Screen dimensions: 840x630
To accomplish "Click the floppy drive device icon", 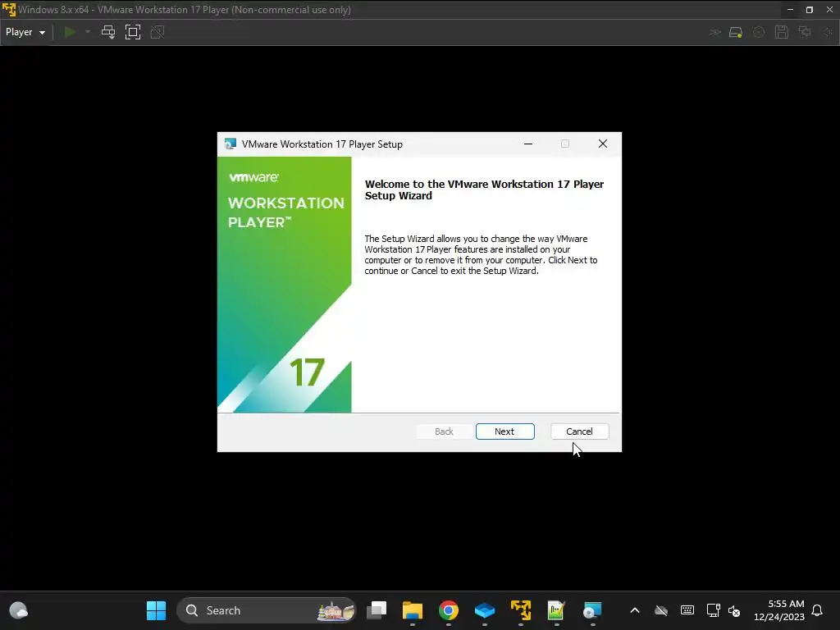I will (782, 32).
